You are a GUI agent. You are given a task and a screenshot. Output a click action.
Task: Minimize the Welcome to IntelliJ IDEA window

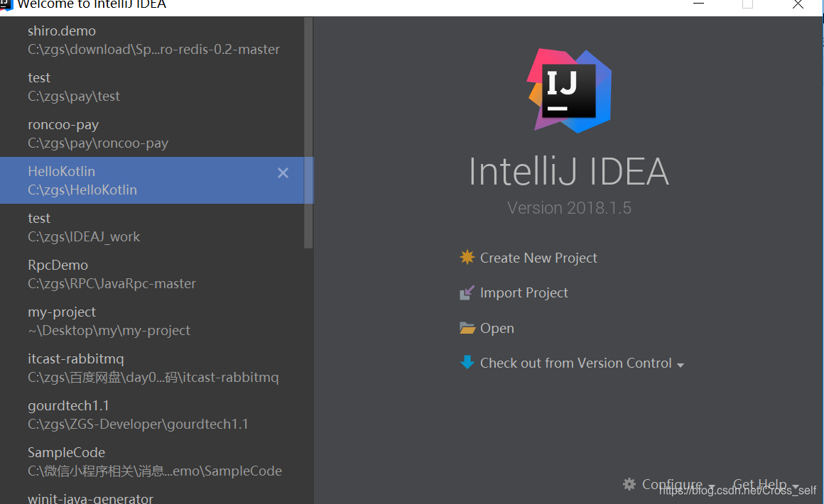click(698, 4)
